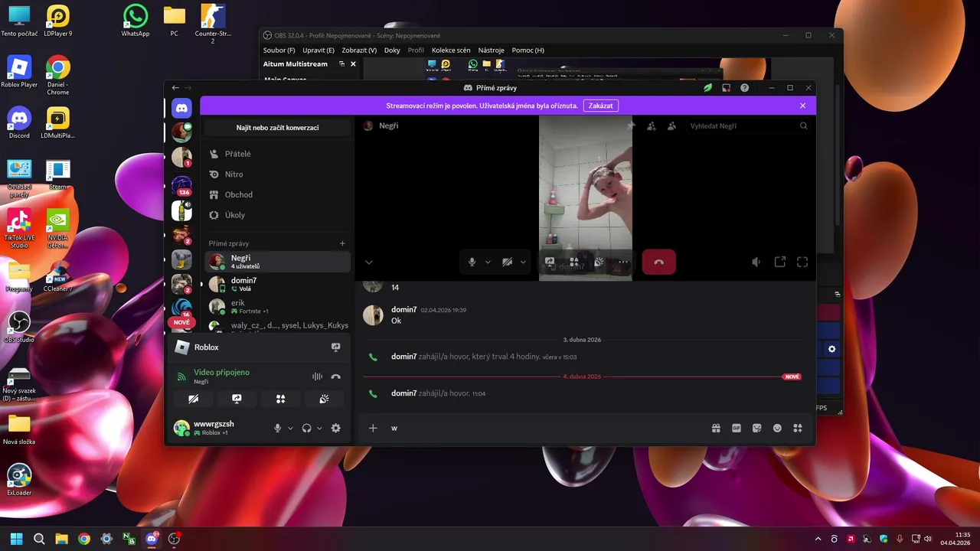Open the Úkoly quests page
The image size is (980, 551).
pos(277,215)
